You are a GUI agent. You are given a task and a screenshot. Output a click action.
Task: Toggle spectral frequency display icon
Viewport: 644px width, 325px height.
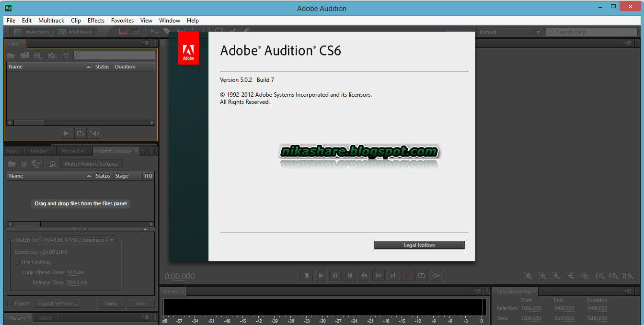pyautogui.click(x=123, y=32)
